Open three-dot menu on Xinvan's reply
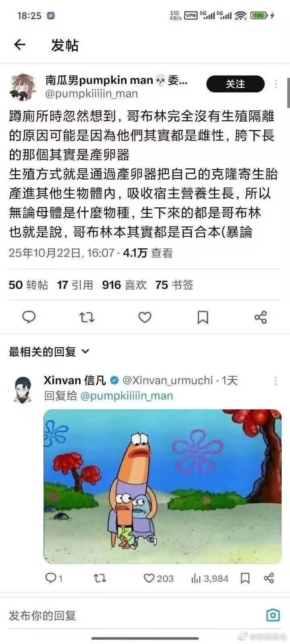This screenshot has width=290, height=644. [x=275, y=381]
